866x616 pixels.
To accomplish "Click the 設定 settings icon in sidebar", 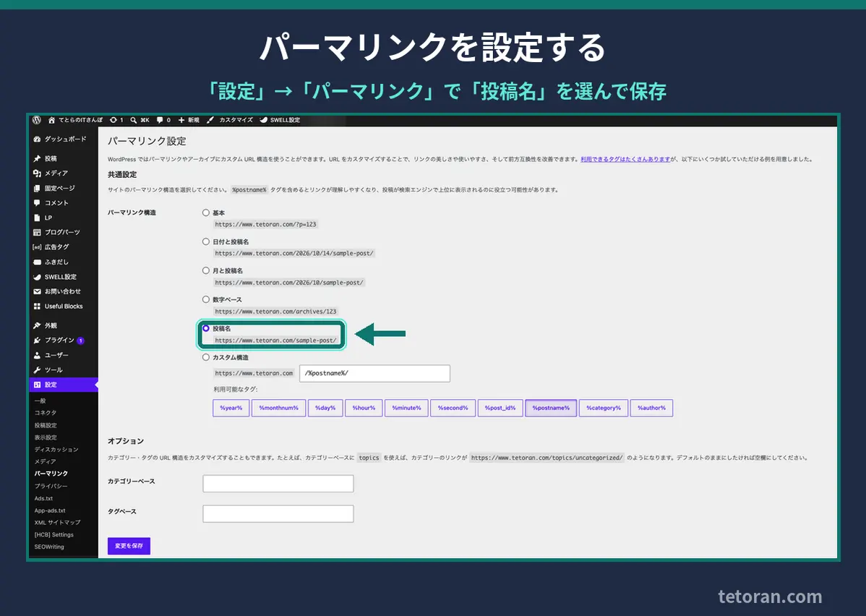I will click(x=37, y=385).
